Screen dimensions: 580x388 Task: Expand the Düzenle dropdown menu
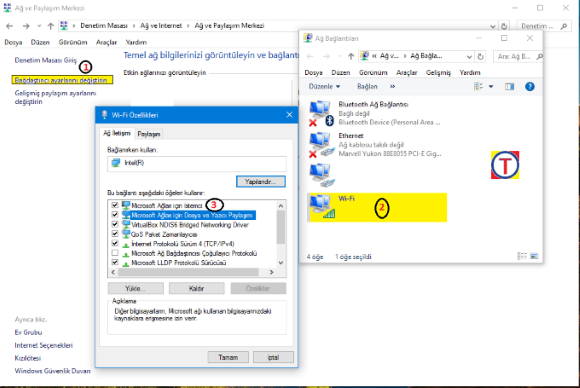click(x=324, y=87)
